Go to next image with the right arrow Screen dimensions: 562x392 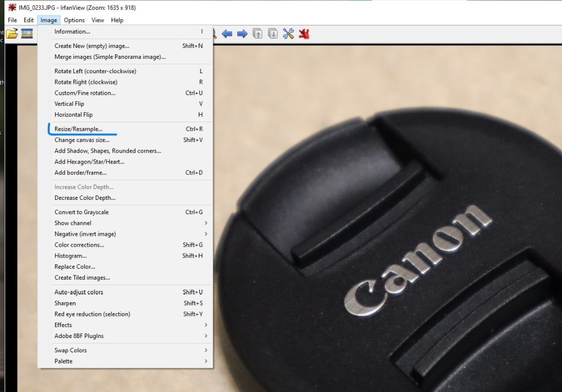pyautogui.click(x=242, y=34)
